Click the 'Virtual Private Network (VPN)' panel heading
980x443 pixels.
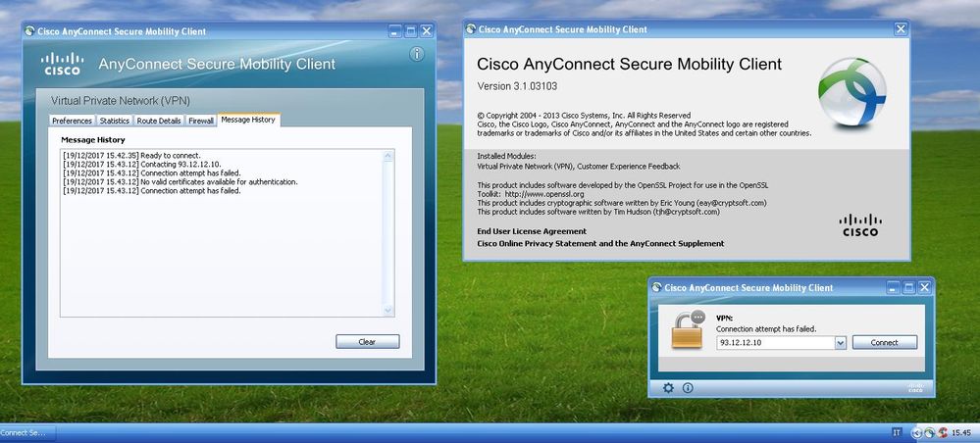pos(121,101)
